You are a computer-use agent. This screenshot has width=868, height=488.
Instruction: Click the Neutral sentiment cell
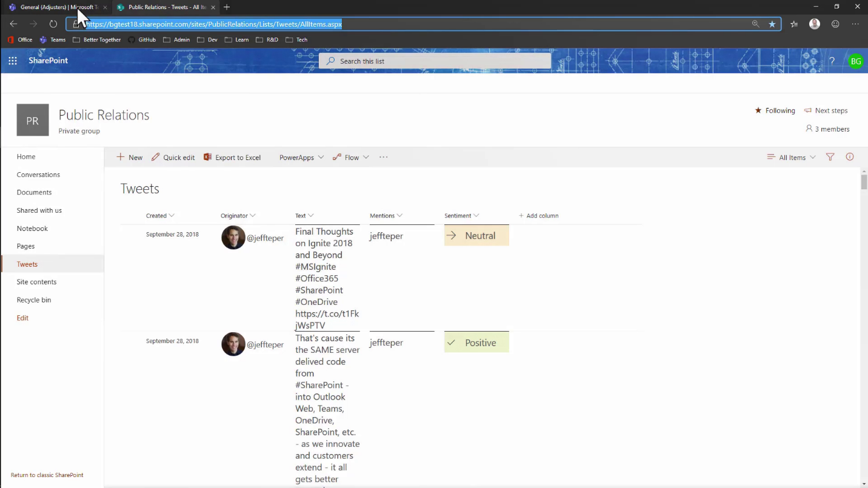click(476, 236)
